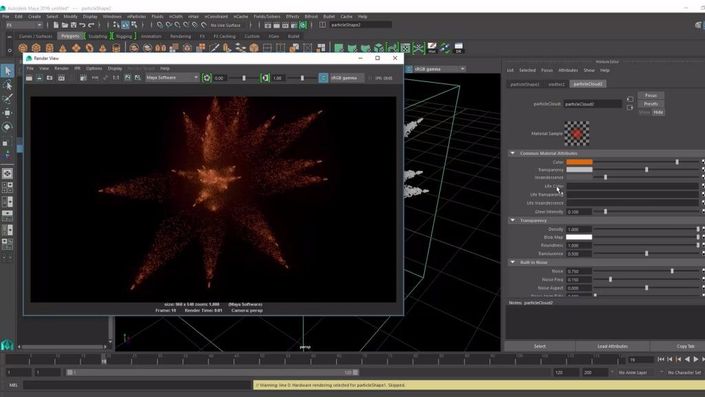
Task: Switch to the Rendering shelf tab
Action: [x=180, y=36]
